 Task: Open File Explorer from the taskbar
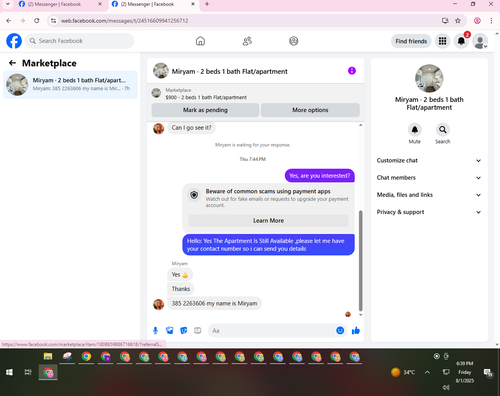[48, 356]
